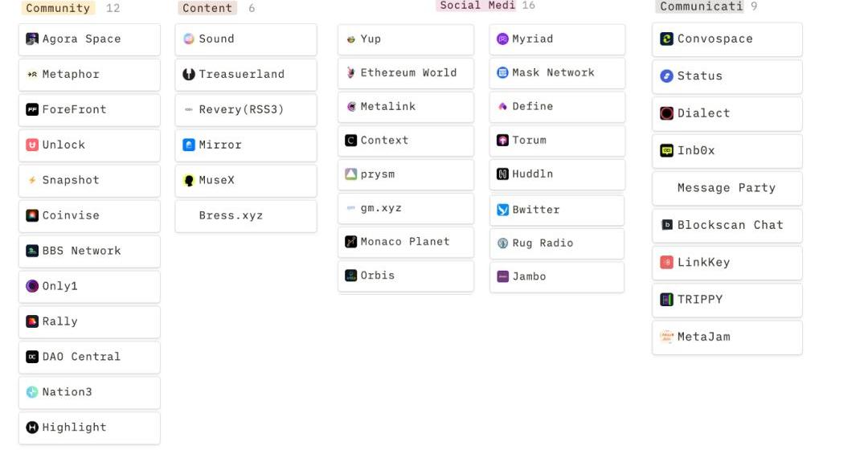Click the Inb0x chat icon
The height and width of the screenshot is (458, 868).
click(666, 150)
